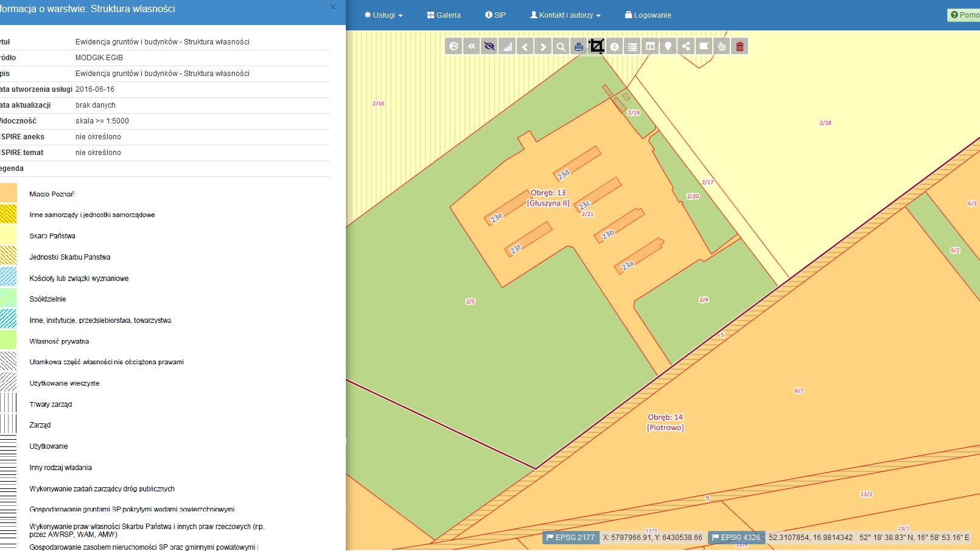980x551 pixels.
Task: Go to previous map view arrow
Action: 525,46
